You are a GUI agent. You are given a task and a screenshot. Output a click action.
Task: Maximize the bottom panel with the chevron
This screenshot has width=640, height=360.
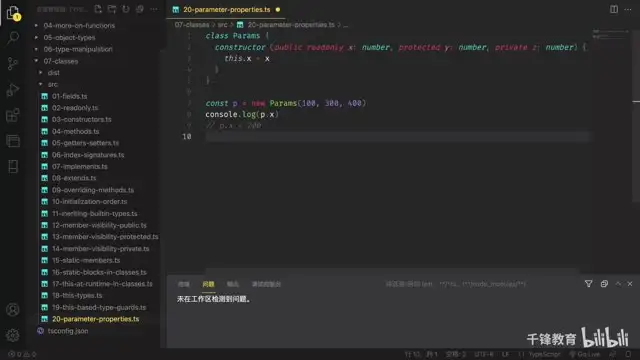point(618,284)
